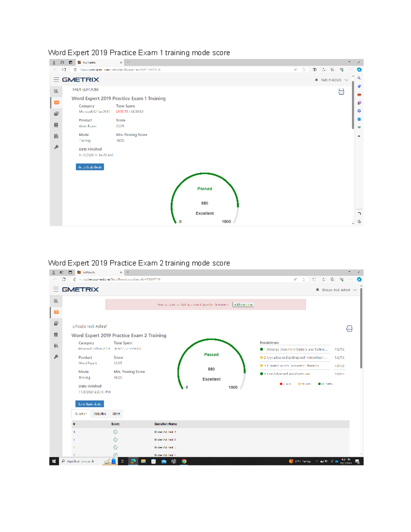
Task: Open File Explorer from the taskbar
Action: point(143,461)
